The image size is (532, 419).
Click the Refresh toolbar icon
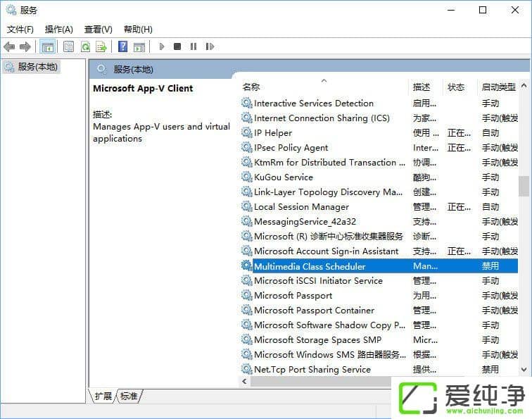[85, 46]
